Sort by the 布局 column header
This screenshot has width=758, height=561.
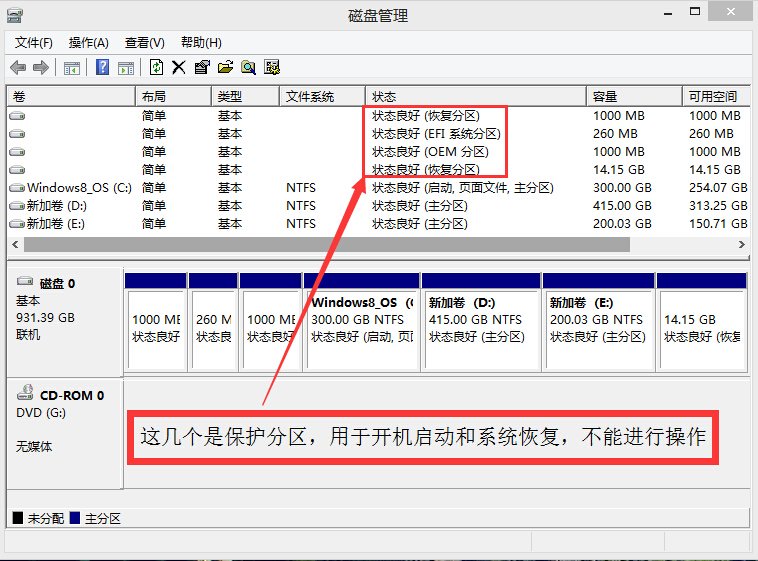point(174,96)
